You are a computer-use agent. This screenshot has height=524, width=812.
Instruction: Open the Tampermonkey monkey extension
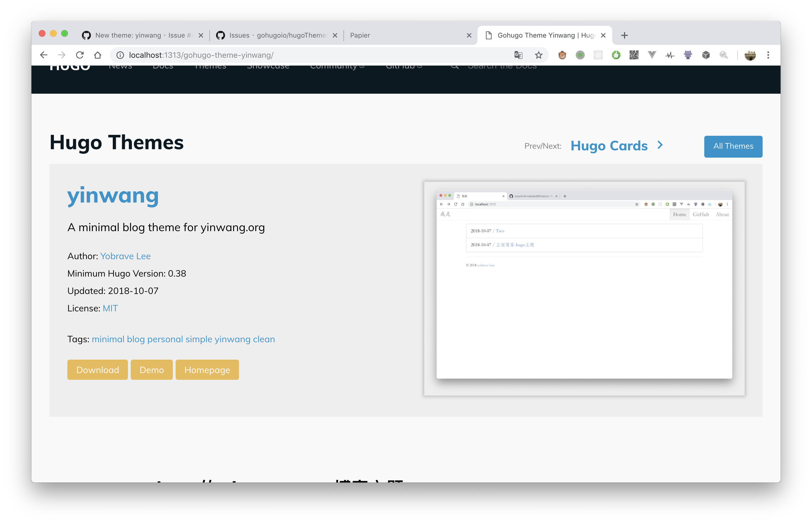point(562,55)
